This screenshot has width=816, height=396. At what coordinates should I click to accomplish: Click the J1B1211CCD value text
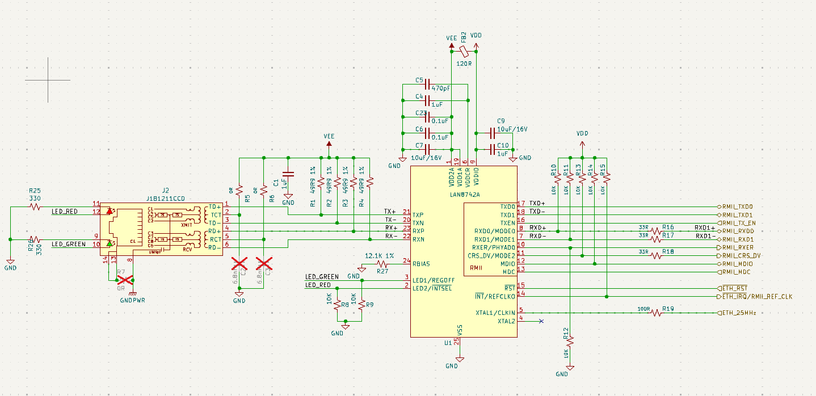pos(165,199)
